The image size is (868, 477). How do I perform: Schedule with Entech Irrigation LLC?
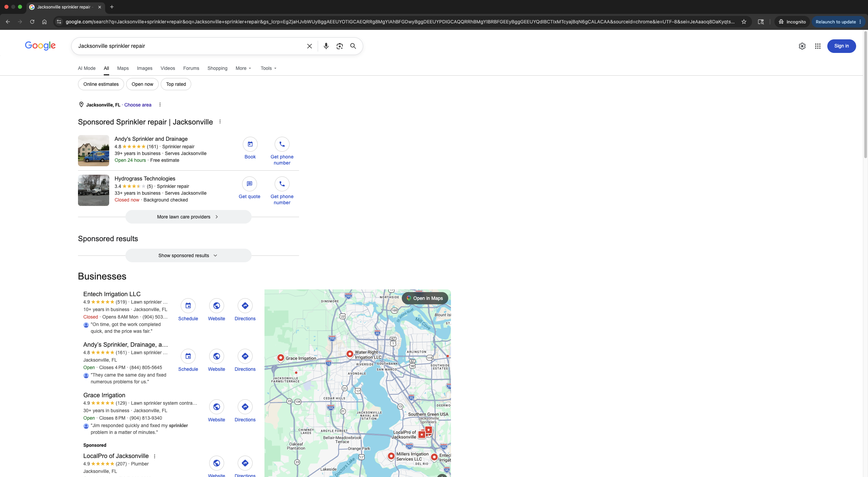[188, 310]
